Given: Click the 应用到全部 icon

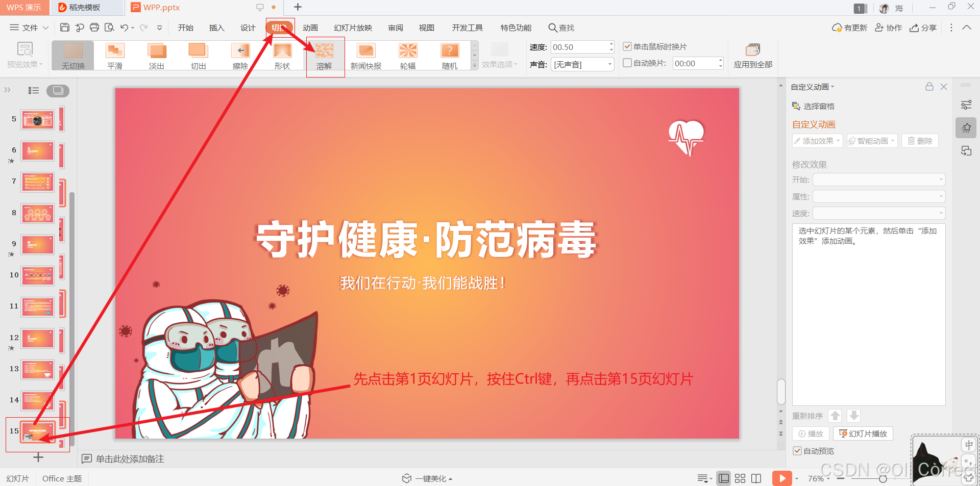Looking at the screenshot, I should click(x=753, y=50).
